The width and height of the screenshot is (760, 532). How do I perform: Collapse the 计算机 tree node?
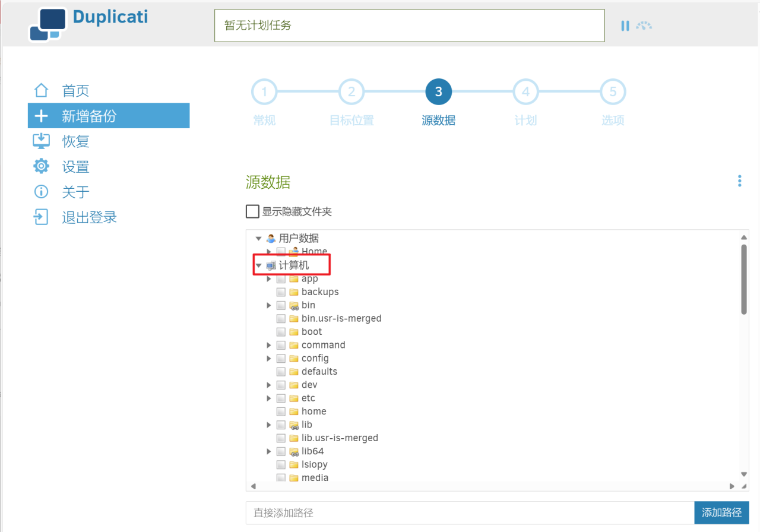(x=259, y=265)
